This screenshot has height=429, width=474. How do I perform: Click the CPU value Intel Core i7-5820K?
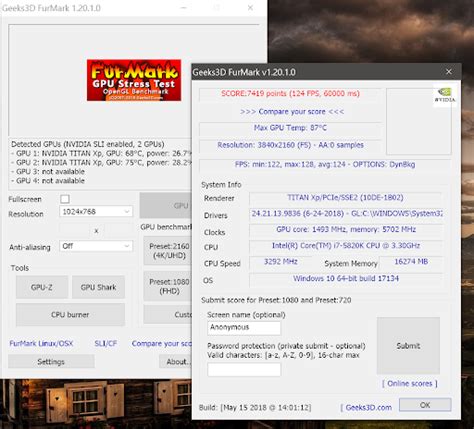346,246
